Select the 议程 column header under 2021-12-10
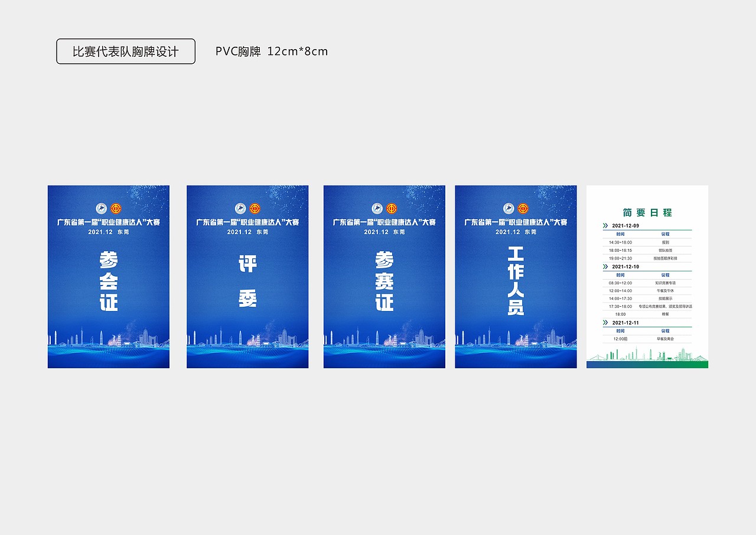The width and height of the screenshot is (756, 535). click(665, 275)
